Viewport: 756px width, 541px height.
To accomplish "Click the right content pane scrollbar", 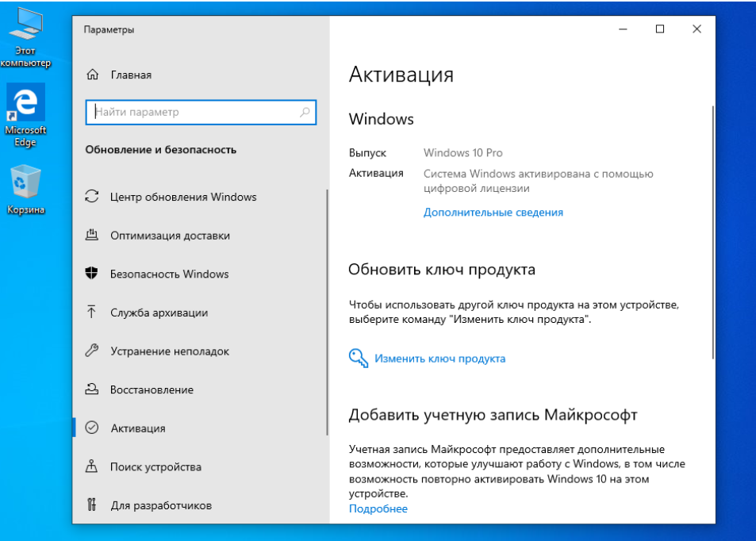I will (712, 230).
